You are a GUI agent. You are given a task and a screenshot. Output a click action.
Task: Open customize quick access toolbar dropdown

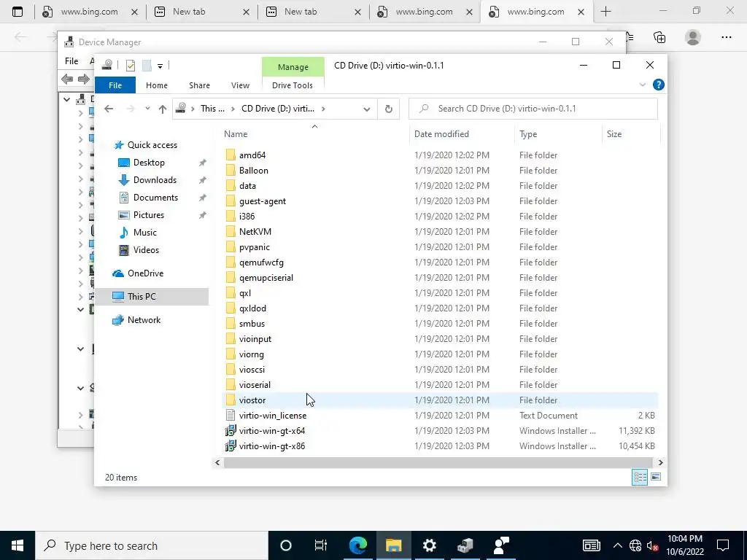(x=160, y=66)
